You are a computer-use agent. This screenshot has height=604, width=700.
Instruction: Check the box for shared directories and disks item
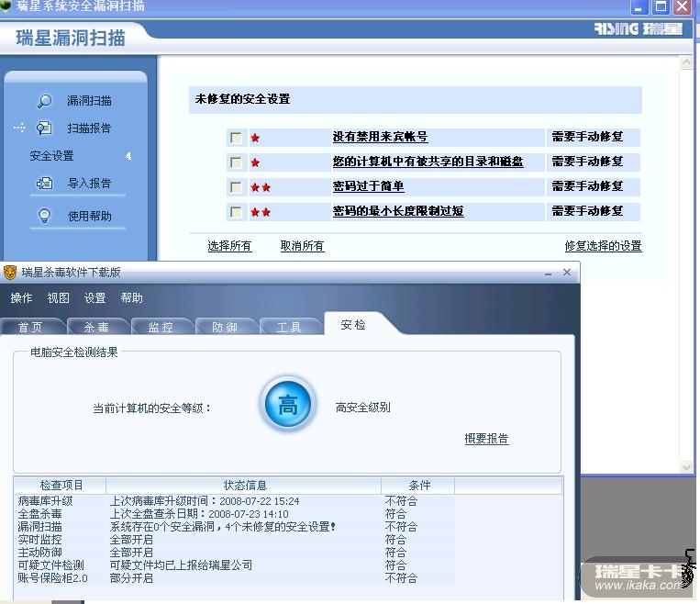click(x=236, y=162)
